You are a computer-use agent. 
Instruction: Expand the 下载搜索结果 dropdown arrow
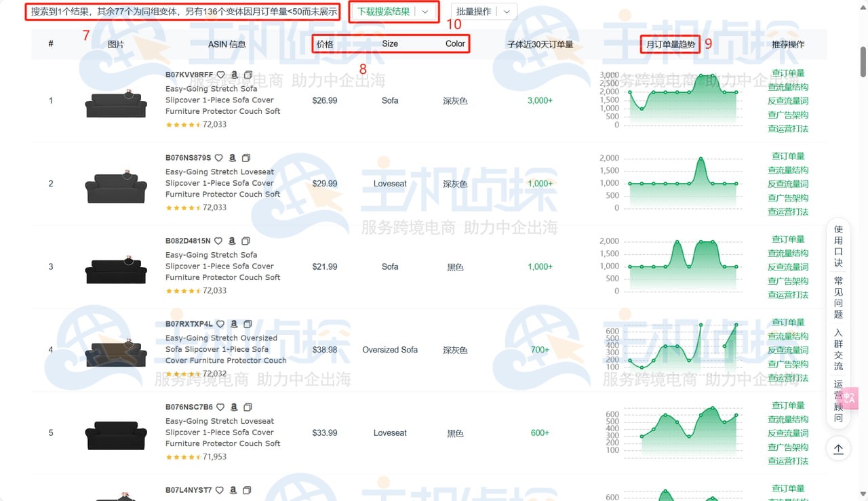[425, 11]
